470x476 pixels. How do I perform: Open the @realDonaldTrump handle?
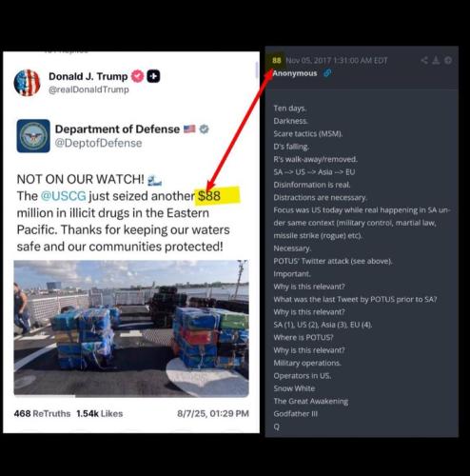[88, 89]
